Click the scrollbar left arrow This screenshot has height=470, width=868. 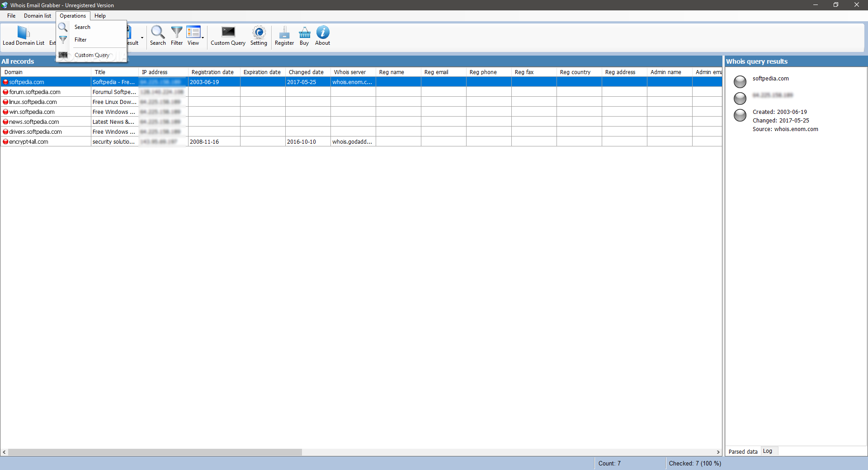point(4,452)
